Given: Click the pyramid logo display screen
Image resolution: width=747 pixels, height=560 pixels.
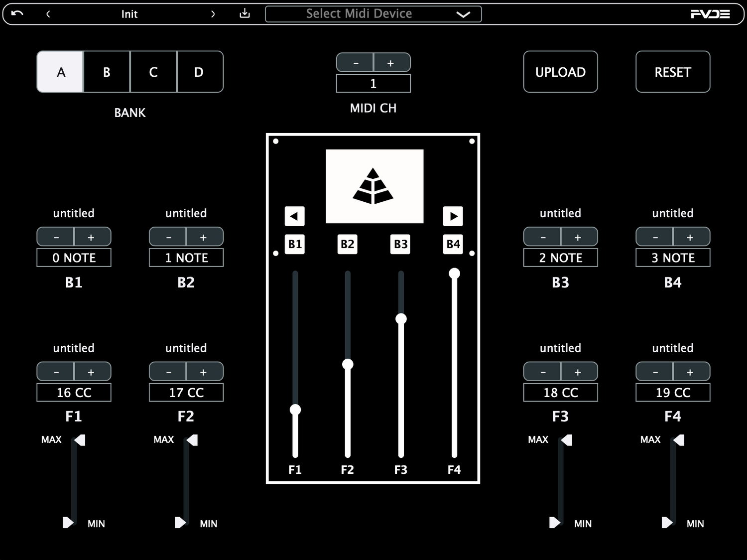Looking at the screenshot, I should click(x=374, y=186).
